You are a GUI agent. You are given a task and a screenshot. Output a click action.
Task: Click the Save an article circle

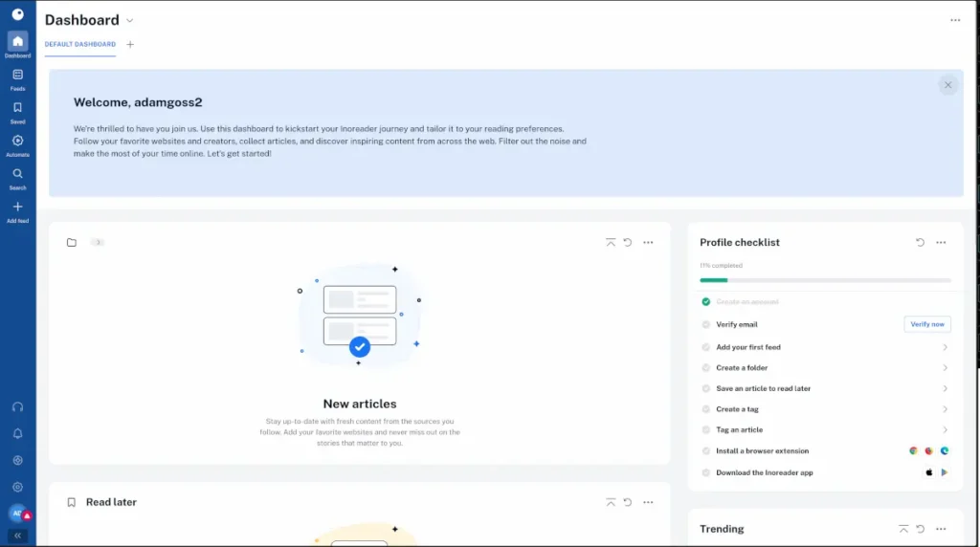[x=705, y=388]
